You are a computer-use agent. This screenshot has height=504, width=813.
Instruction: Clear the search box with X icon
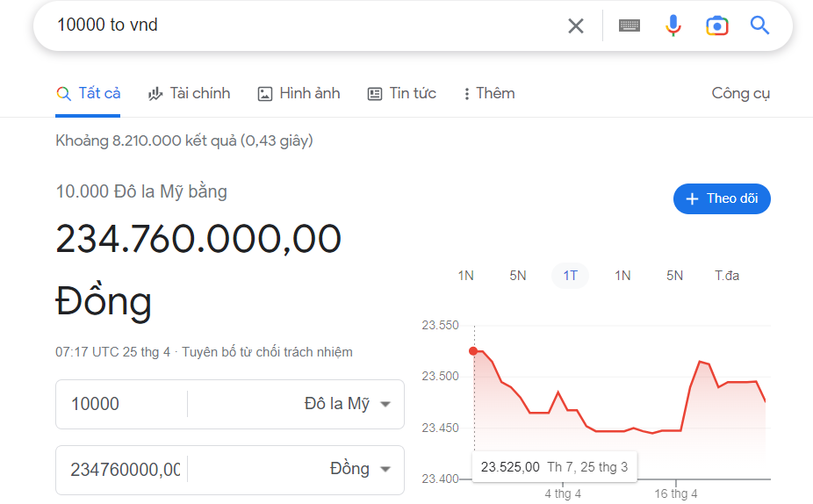point(575,25)
